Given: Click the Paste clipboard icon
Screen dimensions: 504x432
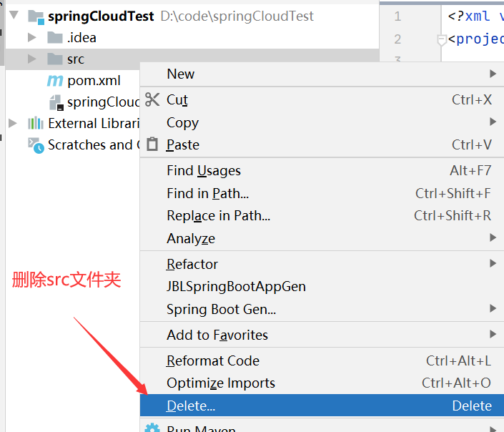Looking at the screenshot, I should [x=152, y=144].
